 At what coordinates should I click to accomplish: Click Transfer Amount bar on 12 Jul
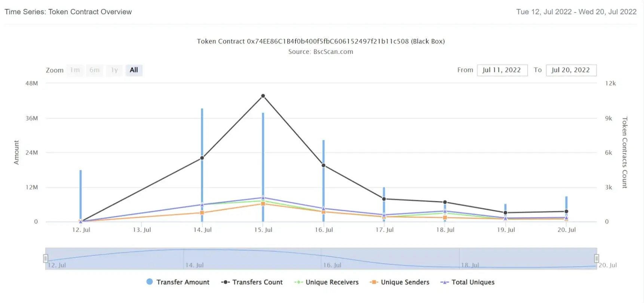coord(80,196)
